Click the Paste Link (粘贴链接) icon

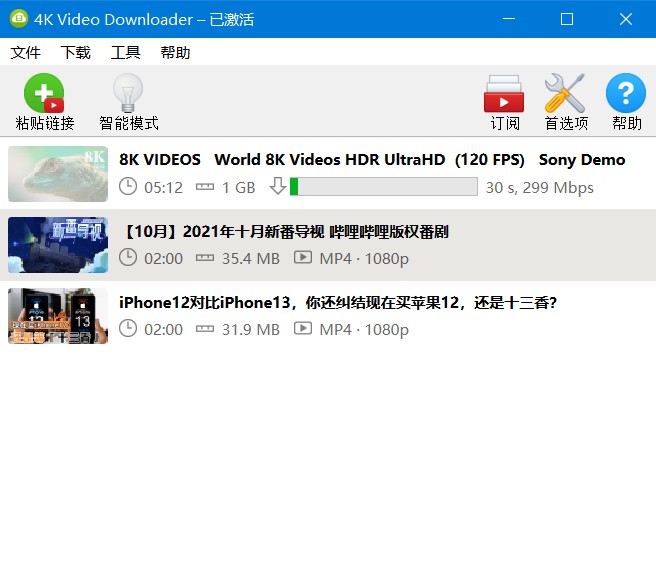point(44,93)
